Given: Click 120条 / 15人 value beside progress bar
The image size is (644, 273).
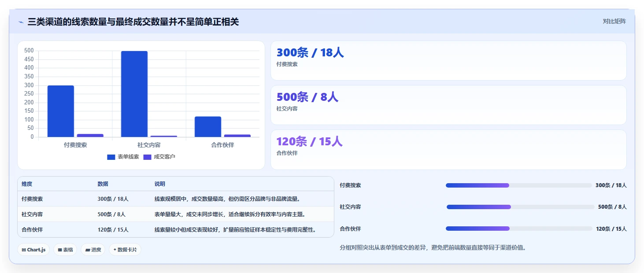Looking at the screenshot, I should pos(611,229).
